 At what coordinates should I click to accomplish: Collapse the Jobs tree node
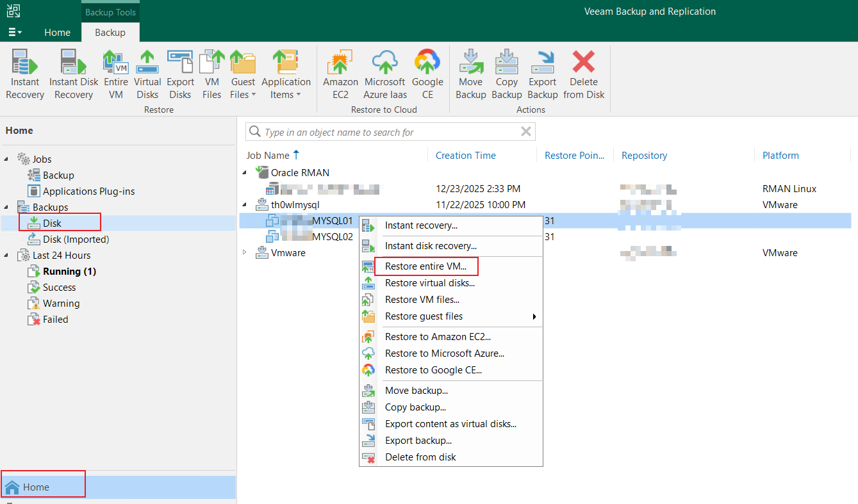(7, 159)
